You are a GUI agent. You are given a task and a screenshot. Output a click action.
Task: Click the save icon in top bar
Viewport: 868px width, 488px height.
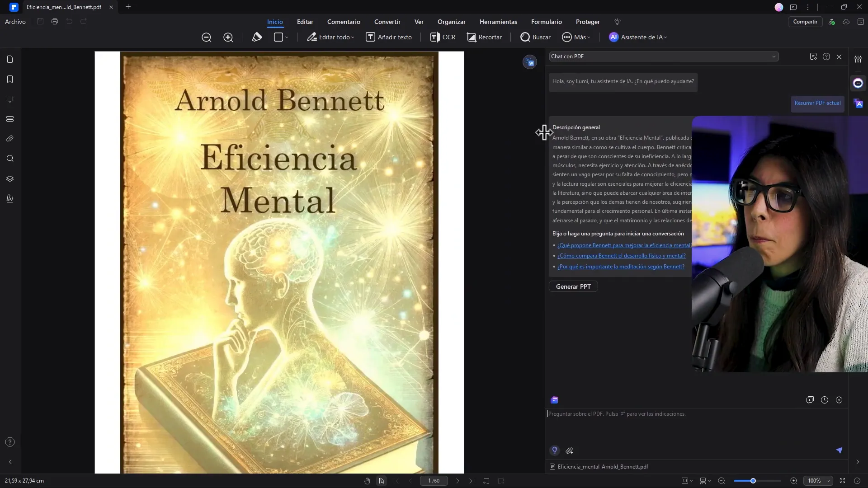point(40,21)
